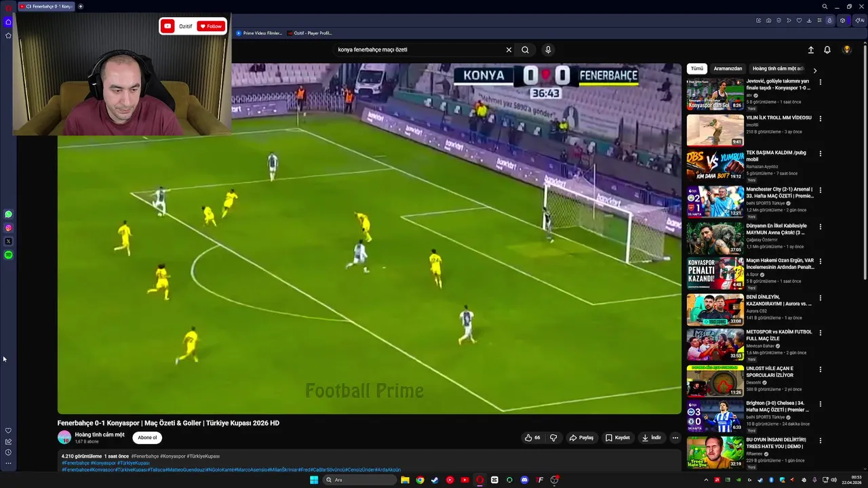Open File Explorer from the taskbar
This screenshot has width=868, height=488.
coord(405,480)
